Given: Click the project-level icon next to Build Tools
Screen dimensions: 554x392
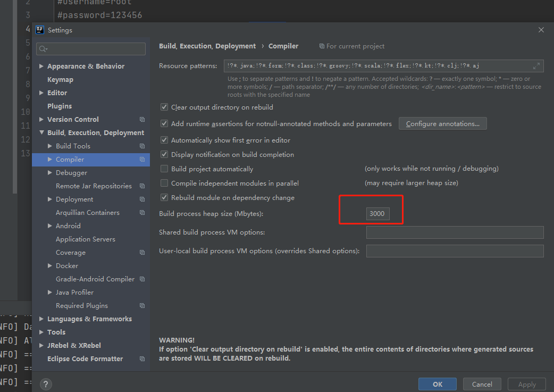Looking at the screenshot, I should (x=142, y=146).
